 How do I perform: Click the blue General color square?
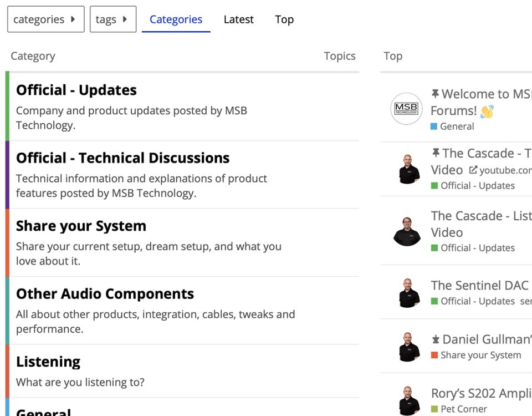click(x=433, y=126)
